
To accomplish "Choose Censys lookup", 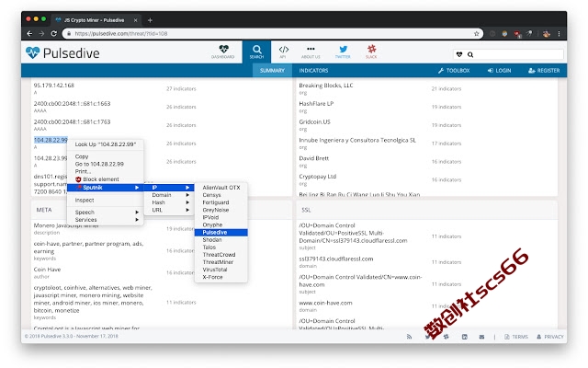I will [220, 195].
